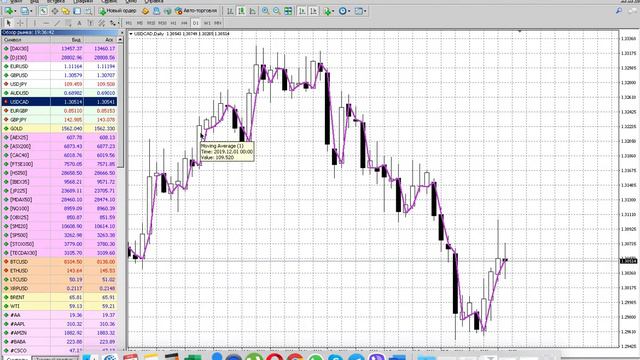The image size is (640, 360).
Task: Toggle Auto-trading button
Action: [196, 11]
